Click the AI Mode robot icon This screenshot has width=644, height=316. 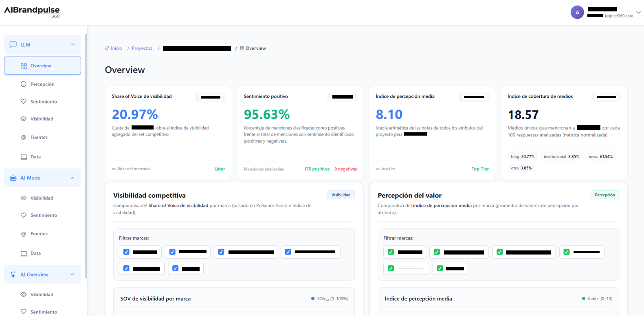[x=13, y=178]
